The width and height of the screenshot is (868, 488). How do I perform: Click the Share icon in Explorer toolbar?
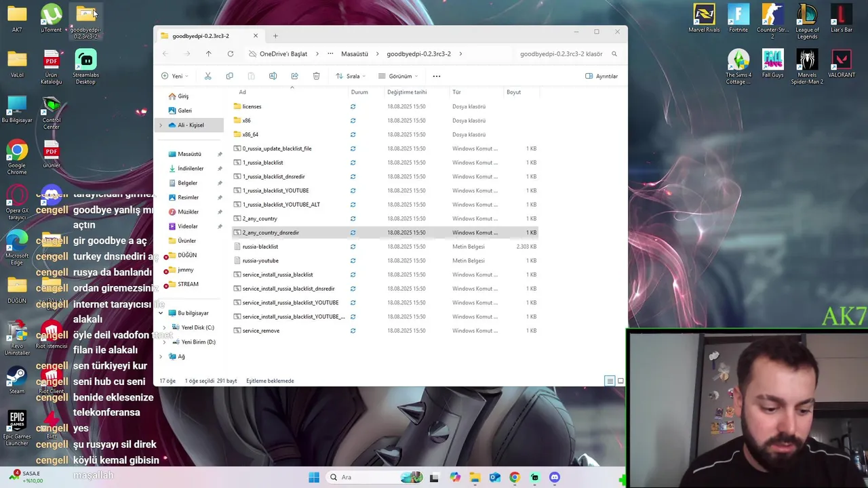tap(294, 76)
